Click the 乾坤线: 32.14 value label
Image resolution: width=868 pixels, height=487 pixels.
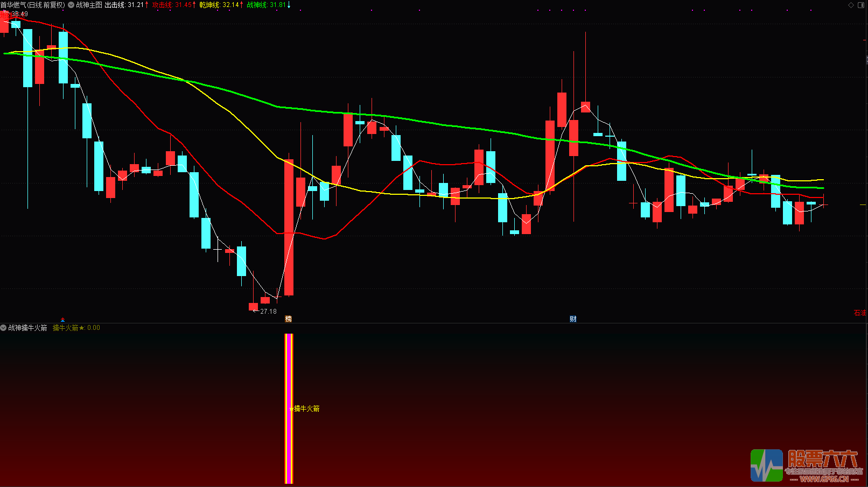pyautogui.click(x=219, y=5)
